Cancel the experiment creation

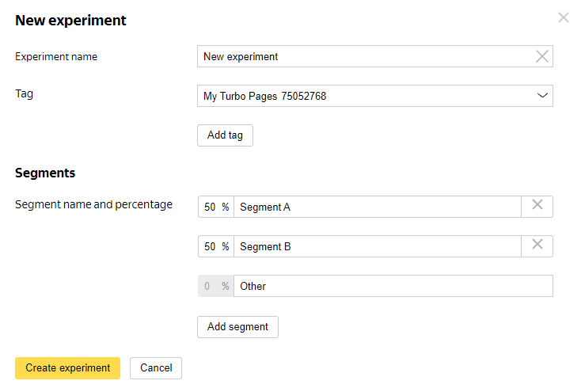[x=156, y=368]
